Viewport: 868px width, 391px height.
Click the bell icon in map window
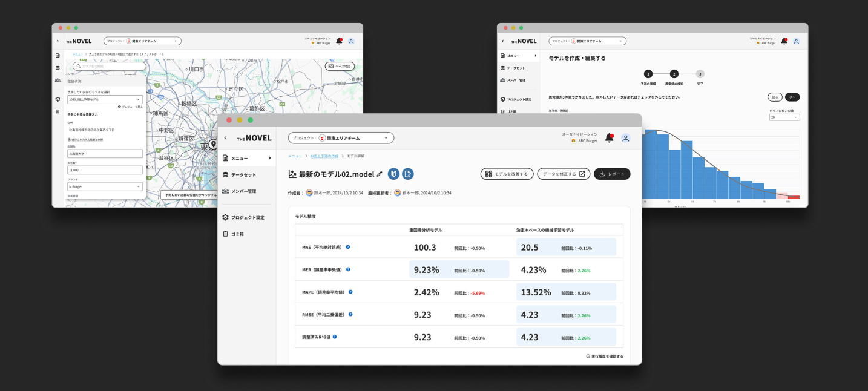[339, 41]
